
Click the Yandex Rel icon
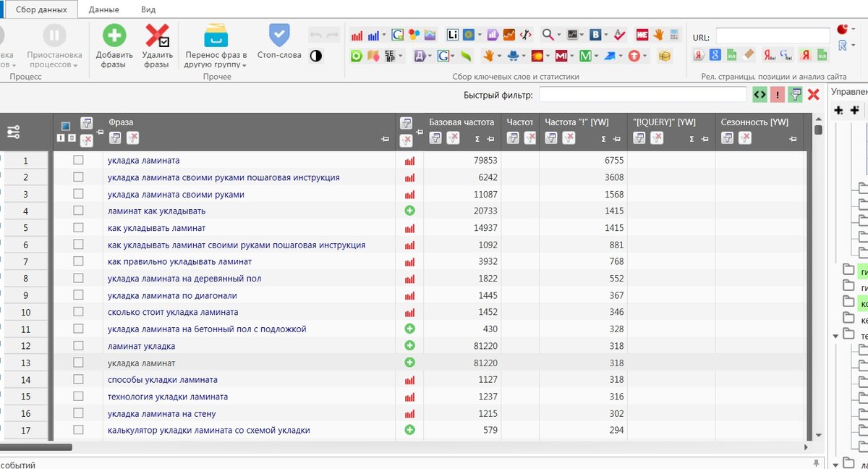click(x=770, y=55)
